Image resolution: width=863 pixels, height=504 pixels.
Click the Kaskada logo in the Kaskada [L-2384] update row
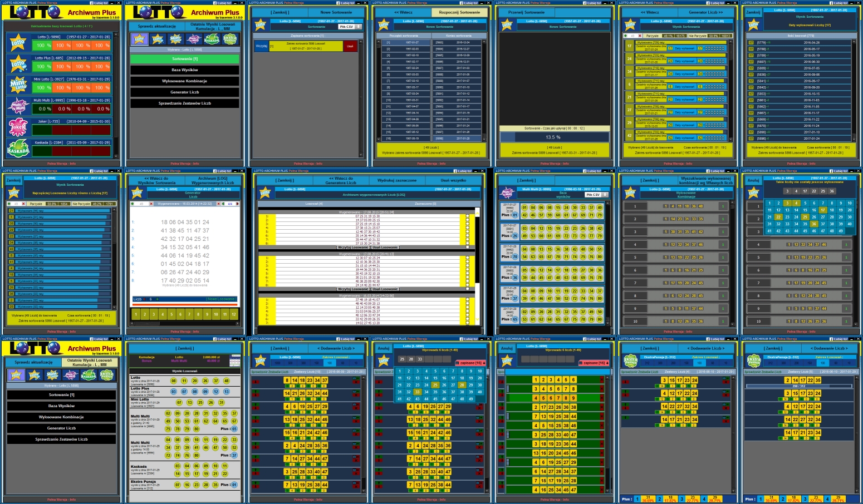18,149
